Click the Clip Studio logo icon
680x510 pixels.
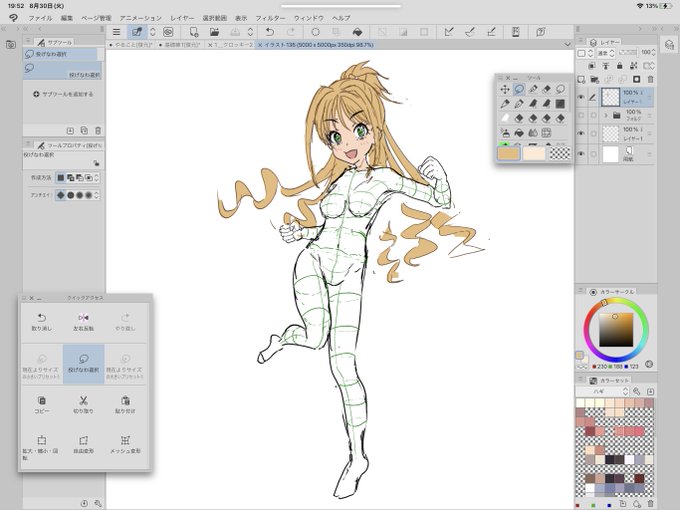click(13, 18)
